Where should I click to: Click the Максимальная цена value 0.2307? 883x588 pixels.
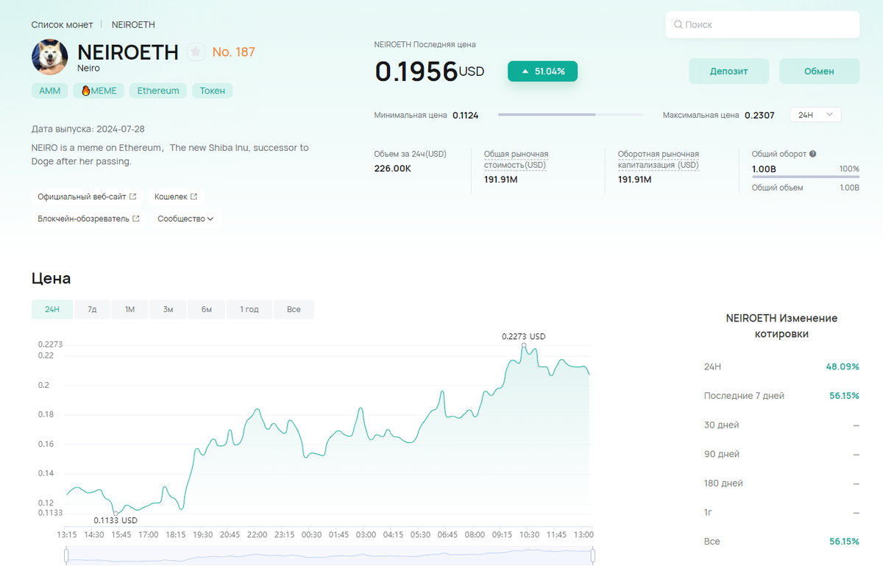pyautogui.click(x=759, y=115)
